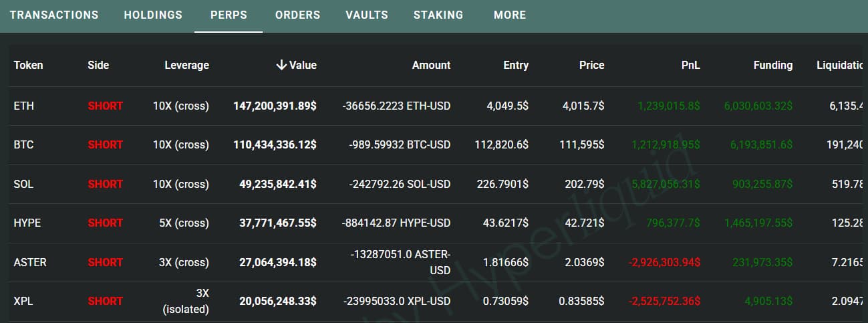Expand the More menu
Screen dimensions: 868x323
point(510,15)
